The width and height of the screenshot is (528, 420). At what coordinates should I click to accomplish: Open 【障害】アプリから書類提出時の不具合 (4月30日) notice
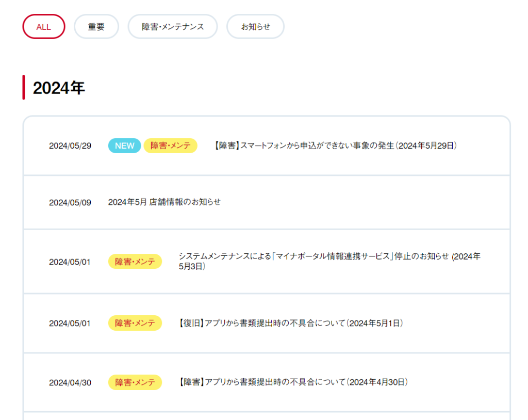pos(293,382)
